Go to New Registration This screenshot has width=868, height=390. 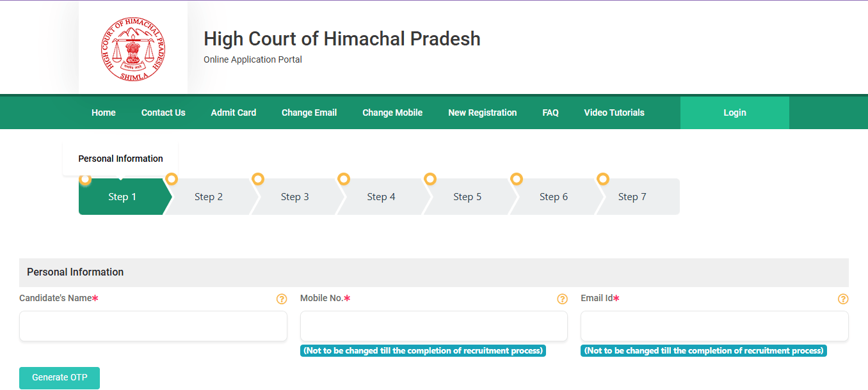483,112
